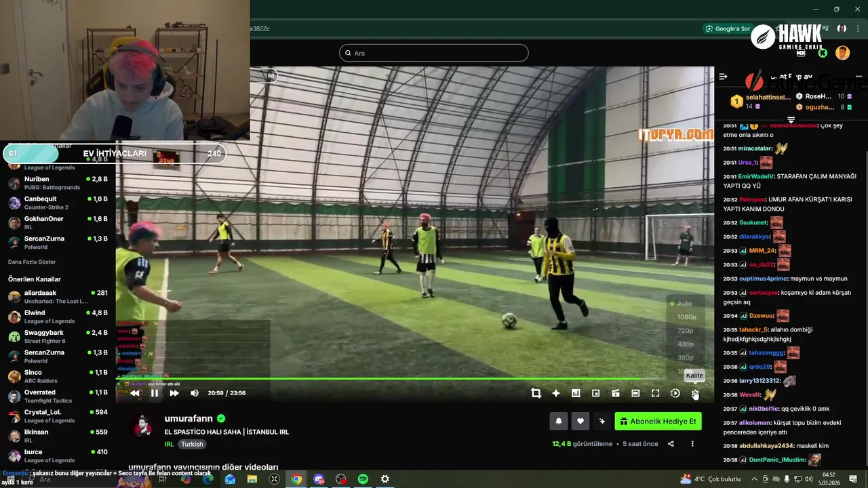This screenshot has width=868, height=488.
Task: Click the crop/clip icon in player controls
Action: pyautogui.click(x=536, y=393)
